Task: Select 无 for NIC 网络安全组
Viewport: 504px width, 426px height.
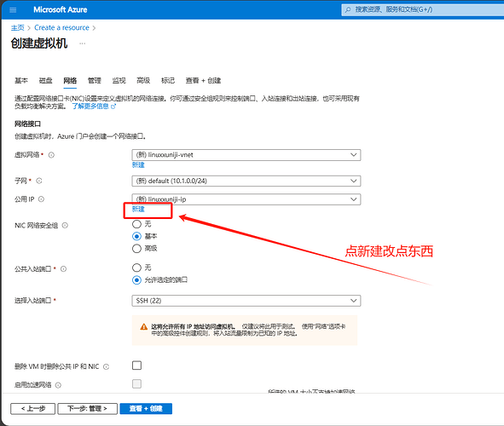Action: (x=136, y=224)
